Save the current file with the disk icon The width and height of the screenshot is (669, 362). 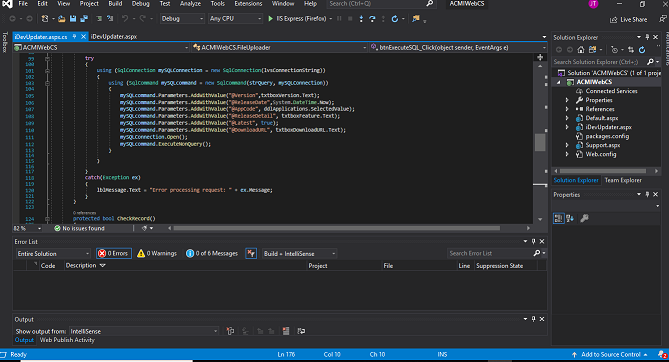pos(73,19)
